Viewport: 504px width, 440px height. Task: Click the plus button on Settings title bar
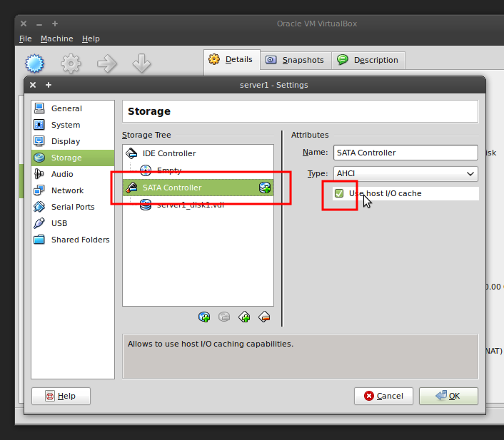pyautogui.click(x=49, y=85)
